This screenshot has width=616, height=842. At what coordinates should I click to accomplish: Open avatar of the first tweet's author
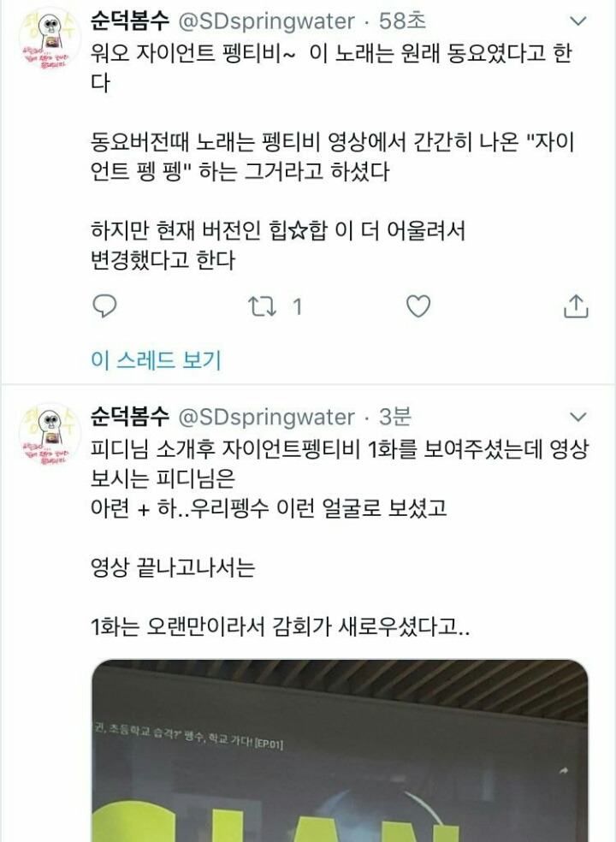coord(50,40)
